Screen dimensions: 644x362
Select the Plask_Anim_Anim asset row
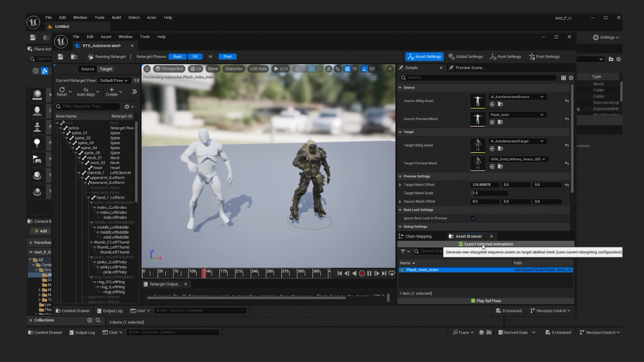(438, 270)
